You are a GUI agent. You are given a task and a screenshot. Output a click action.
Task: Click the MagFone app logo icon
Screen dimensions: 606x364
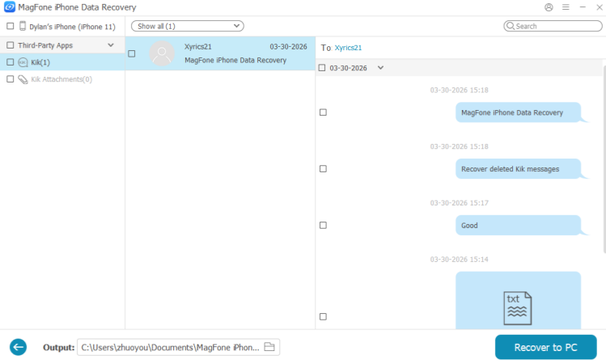tap(9, 7)
